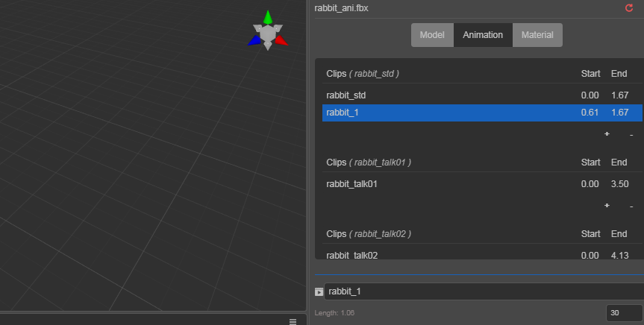
Task: Select the rabbit_talk01 clip row
Action: (482, 184)
